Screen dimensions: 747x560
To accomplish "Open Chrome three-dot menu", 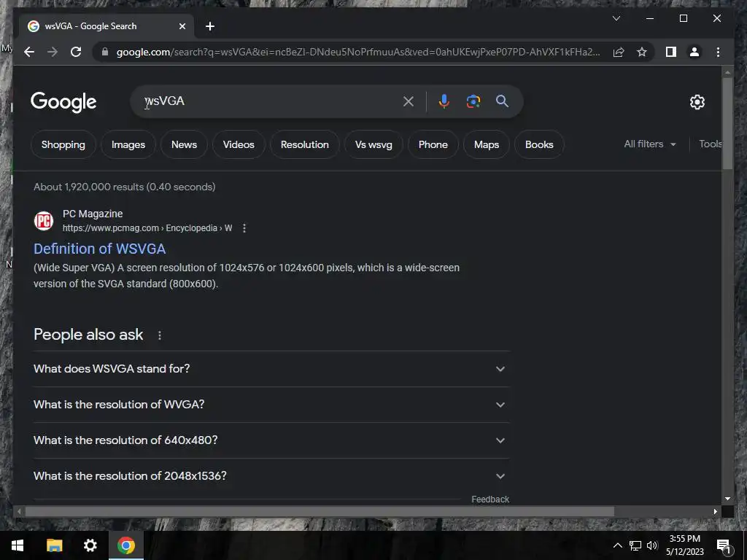I will [x=718, y=52].
